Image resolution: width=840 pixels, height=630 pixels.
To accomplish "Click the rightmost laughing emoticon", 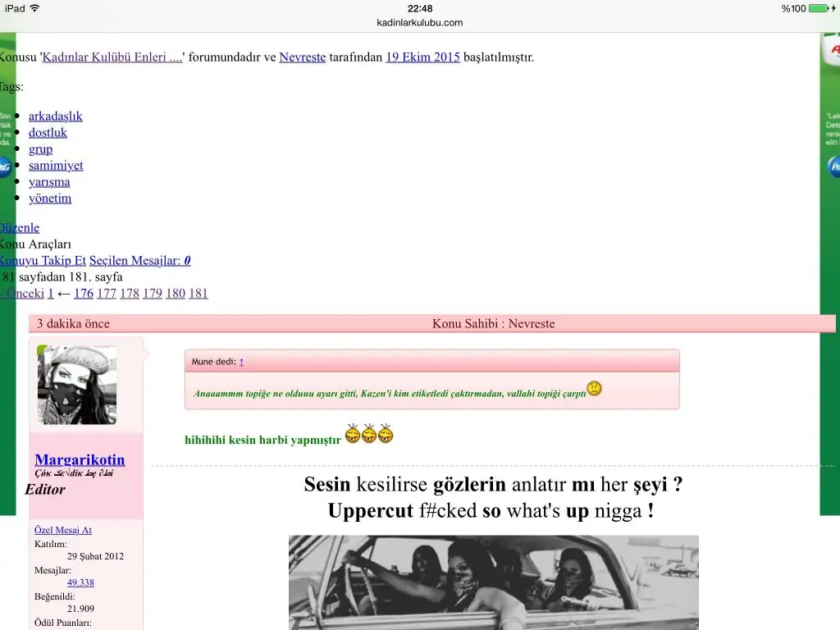I will tap(385, 435).
